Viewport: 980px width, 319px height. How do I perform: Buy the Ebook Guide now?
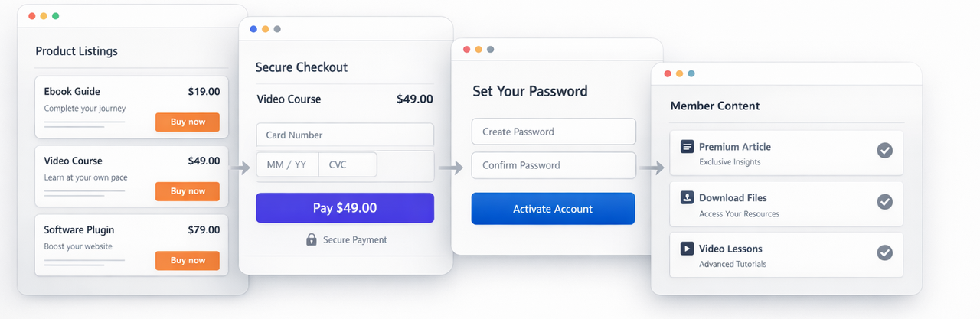(x=187, y=122)
